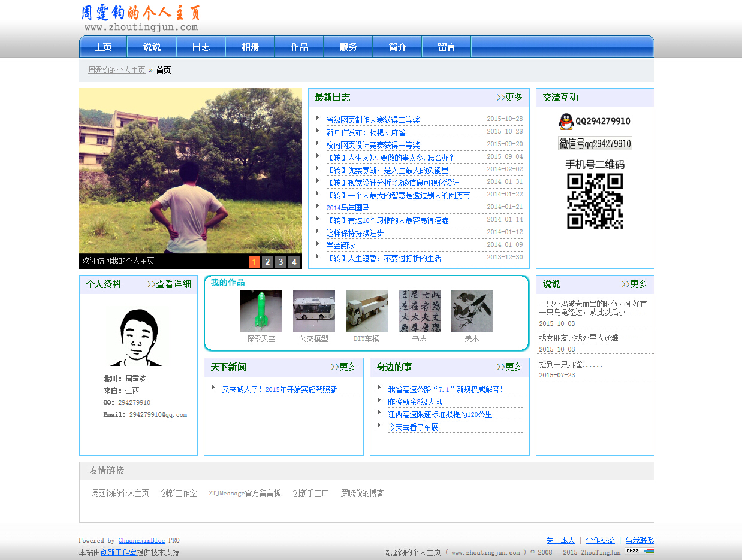Open the 公交模型 bus thumbnail

313,311
